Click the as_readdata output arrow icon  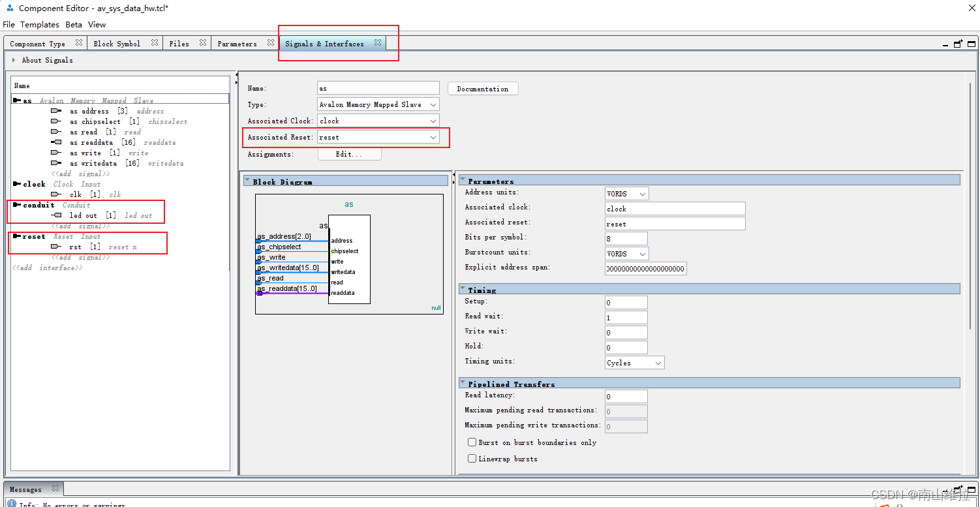(x=56, y=142)
